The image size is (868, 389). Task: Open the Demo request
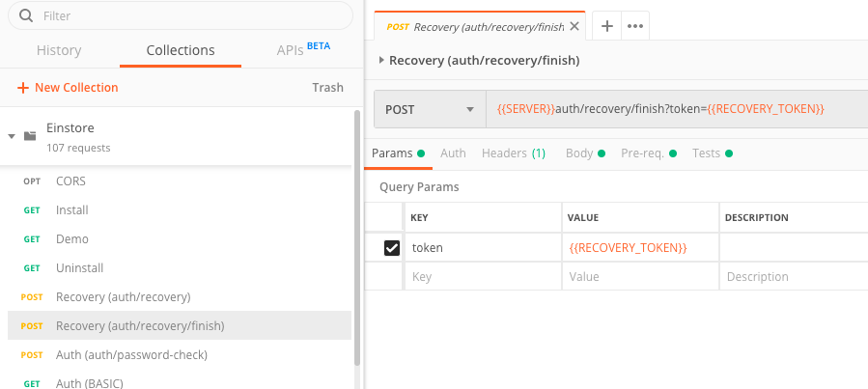click(180, 239)
